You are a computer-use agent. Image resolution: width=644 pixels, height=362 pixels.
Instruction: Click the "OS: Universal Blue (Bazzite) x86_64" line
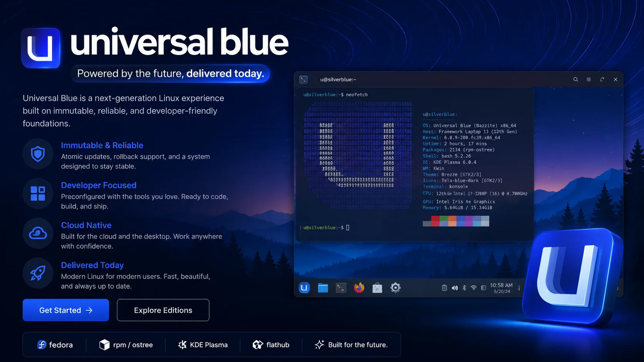coord(469,125)
